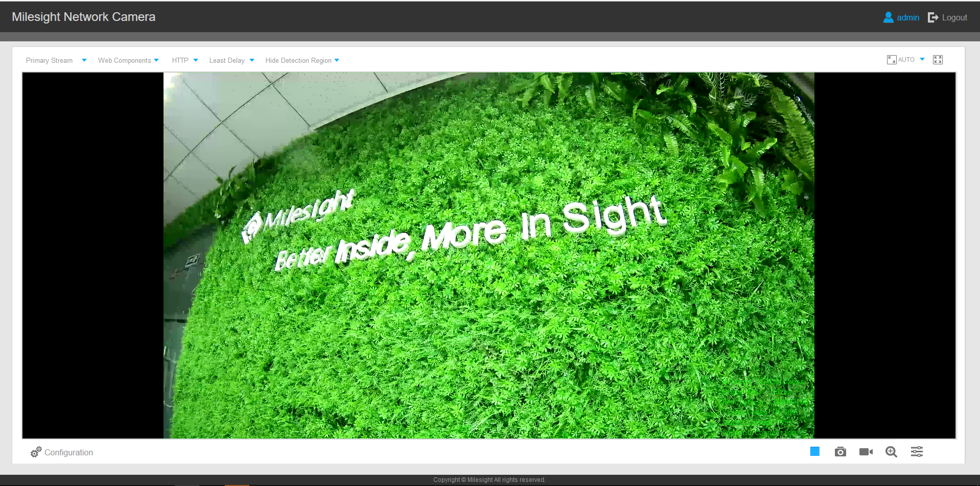Open the HTTP protocol dropdown
This screenshot has height=486, width=980.
click(x=185, y=60)
